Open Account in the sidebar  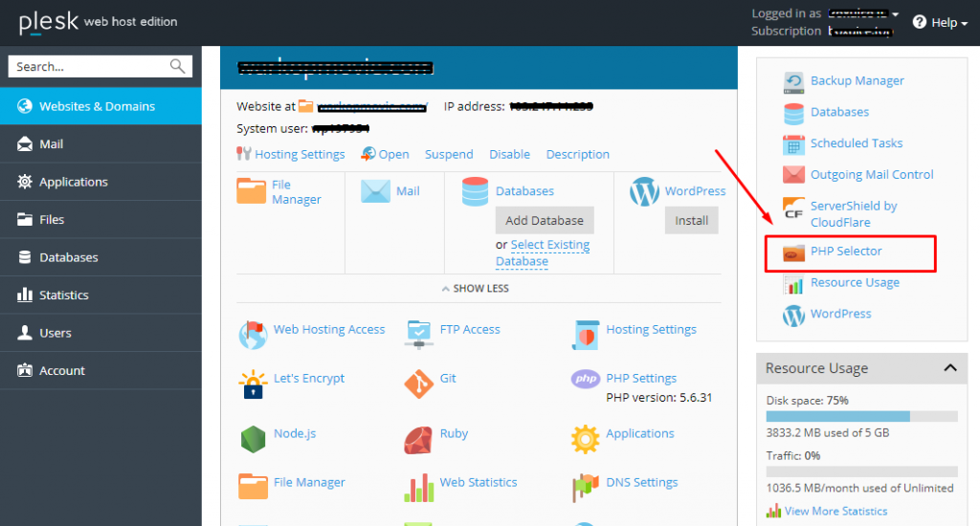(100, 370)
